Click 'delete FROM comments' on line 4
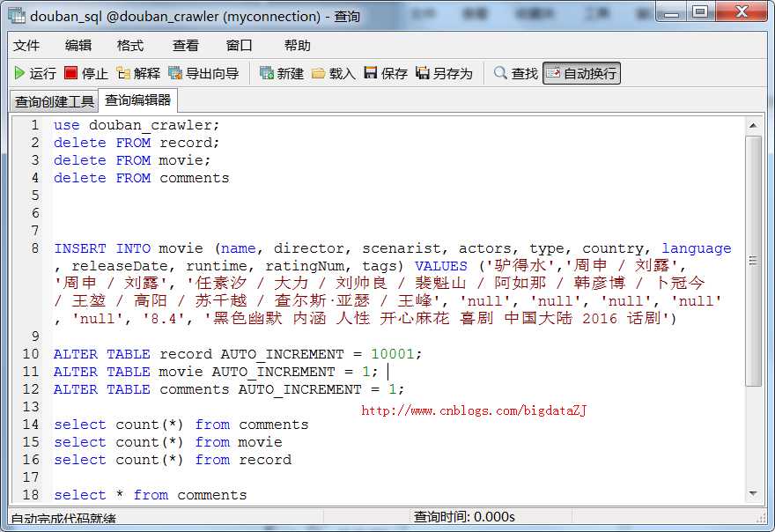The width and height of the screenshot is (775, 532). (x=142, y=178)
